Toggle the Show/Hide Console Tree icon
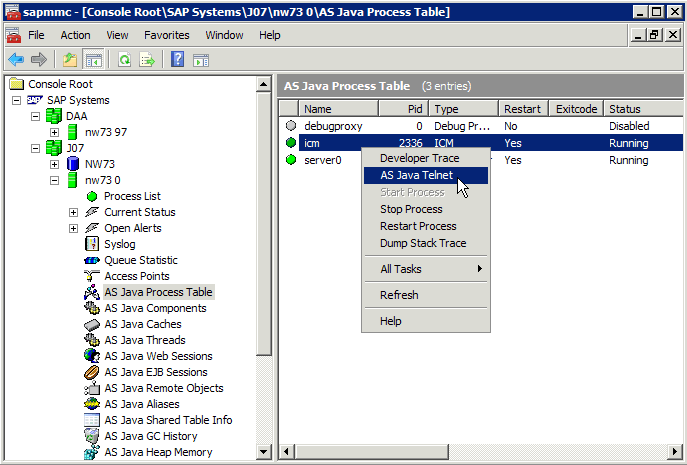 93,59
